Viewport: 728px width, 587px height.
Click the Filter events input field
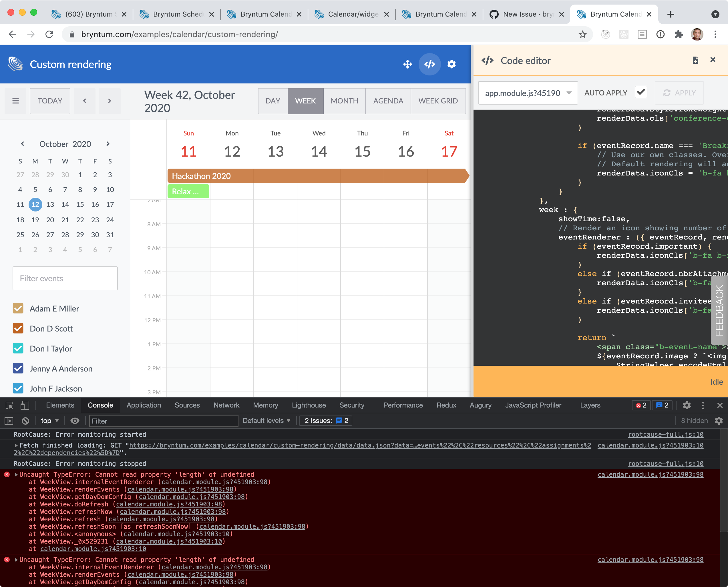pos(65,278)
